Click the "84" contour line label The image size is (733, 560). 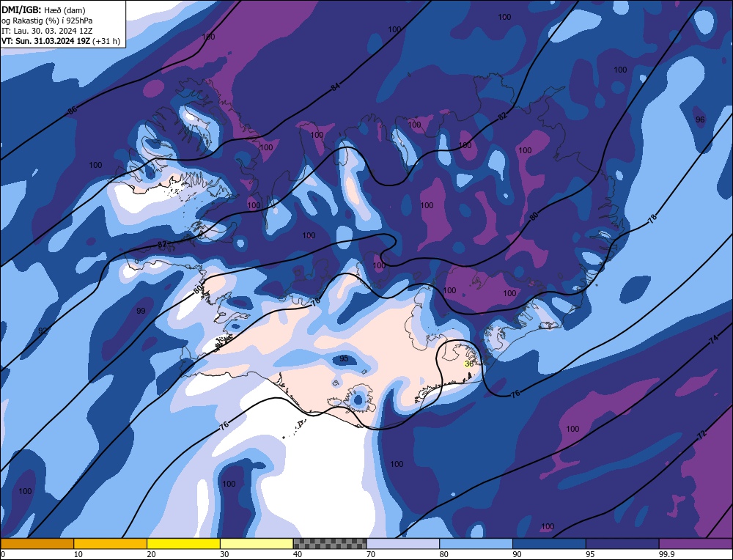(335, 86)
